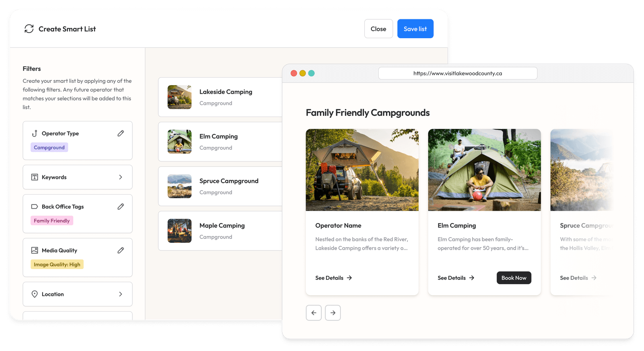644x351 pixels.
Task: Click the Operator Name card photo
Action: (362, 170)
